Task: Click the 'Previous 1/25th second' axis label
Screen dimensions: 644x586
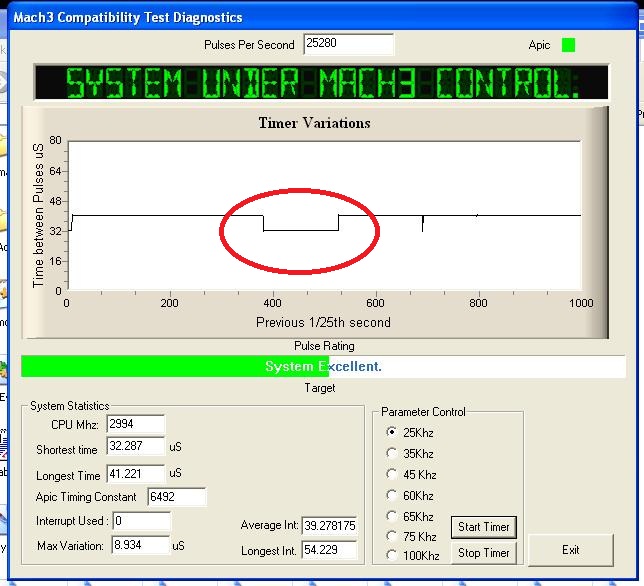Action: point(323,322)
